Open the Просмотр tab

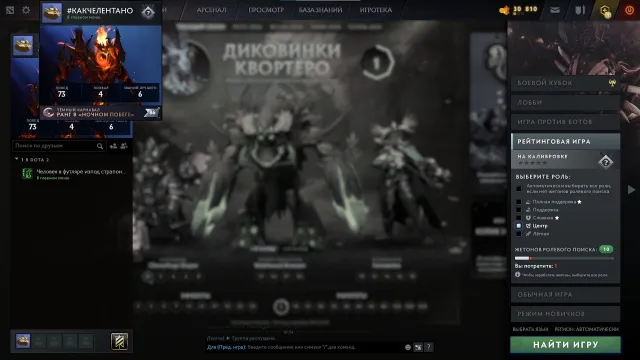(x=266, y=10)
